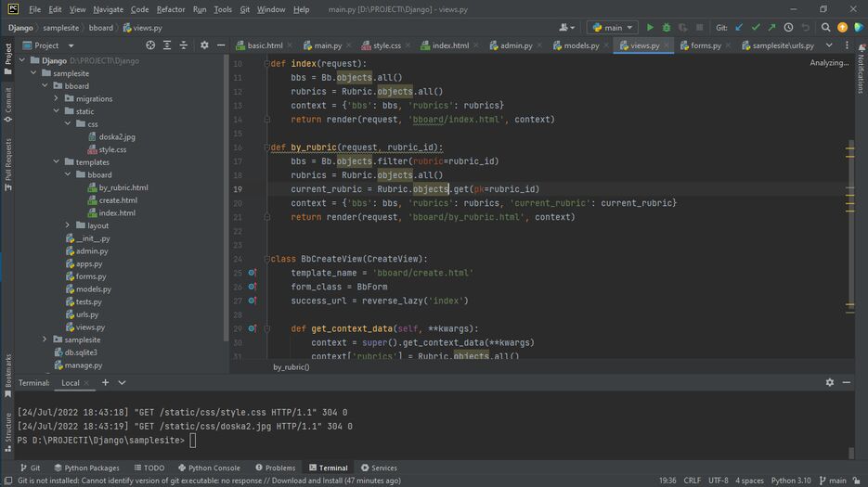Collapse the static folder
The image size is (868, 487).
tap(56, 111)
